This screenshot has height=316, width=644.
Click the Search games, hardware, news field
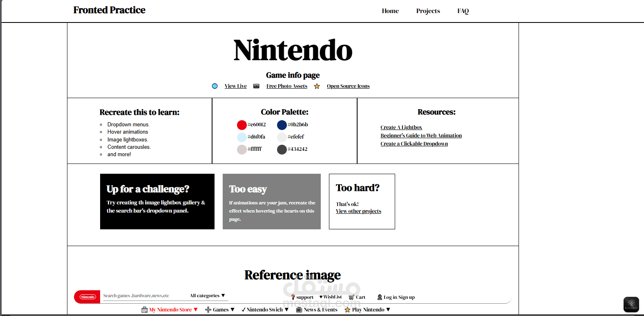[x=144, y=296]
